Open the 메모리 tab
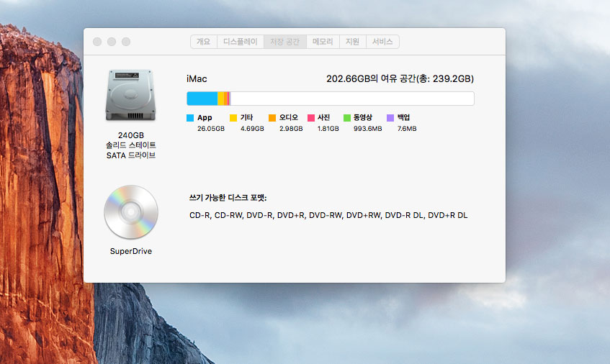The width and height of the screenshot is (610, 364). [323, 42]
